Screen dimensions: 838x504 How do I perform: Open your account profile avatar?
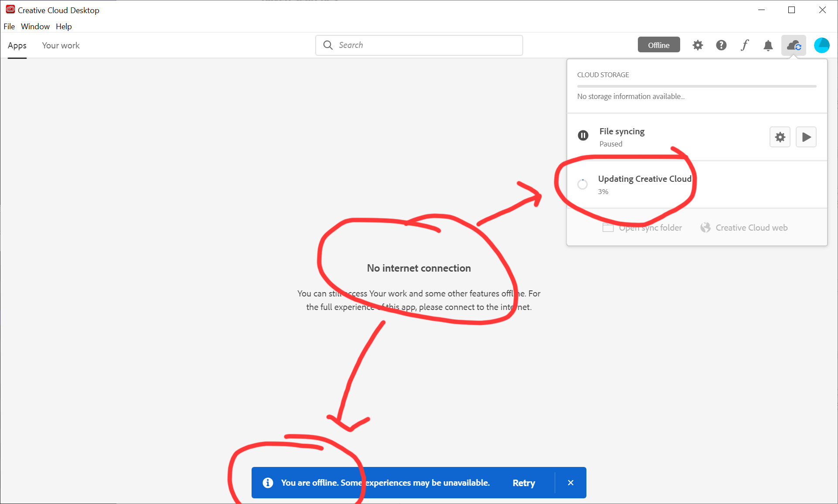coord(821,45)
